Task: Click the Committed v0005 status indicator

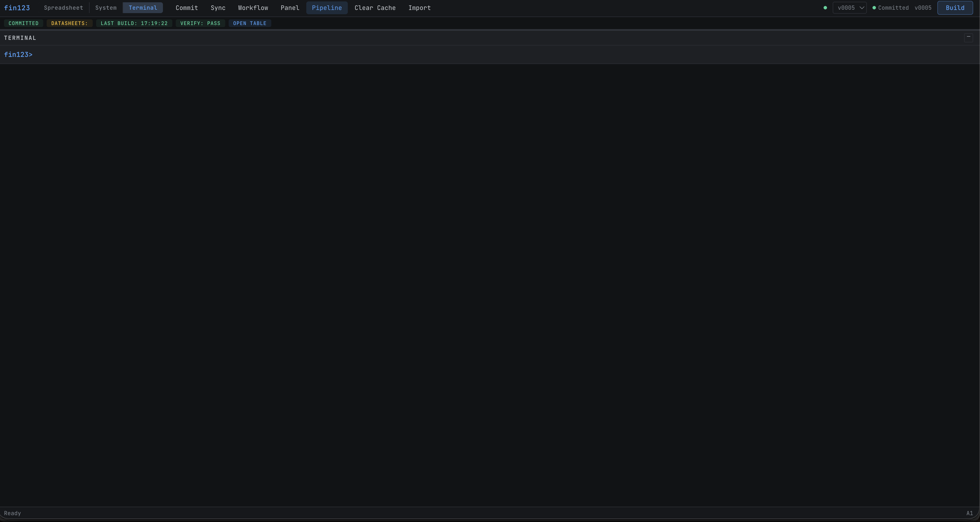Action: (902, 8)
